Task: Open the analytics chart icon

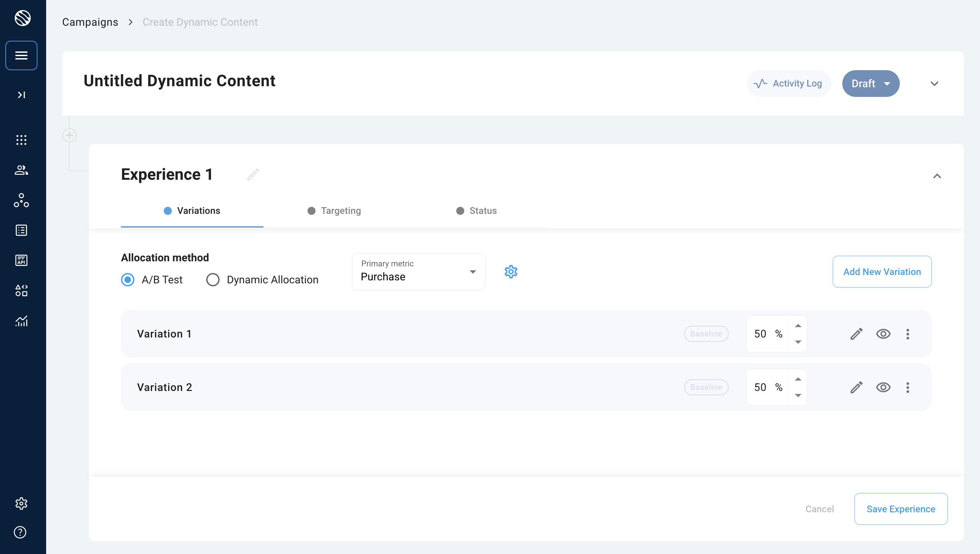Action: tap(21, 321)
